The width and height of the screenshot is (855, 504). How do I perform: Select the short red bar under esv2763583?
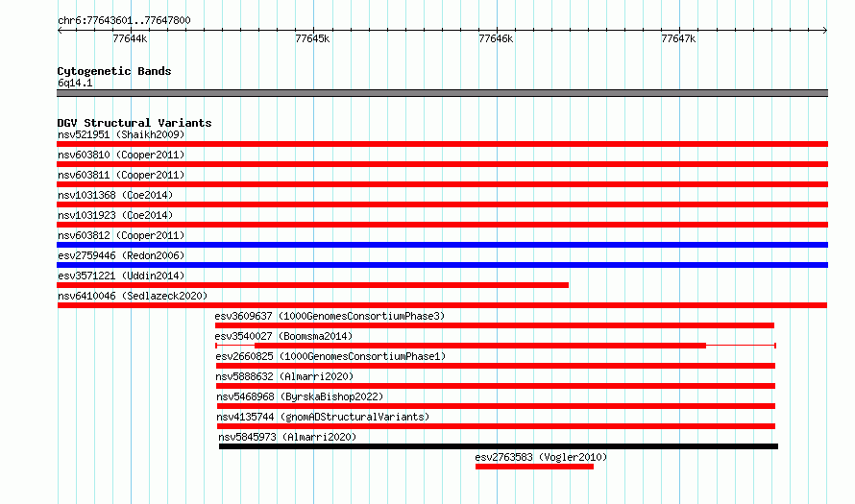tap(534, 467)
